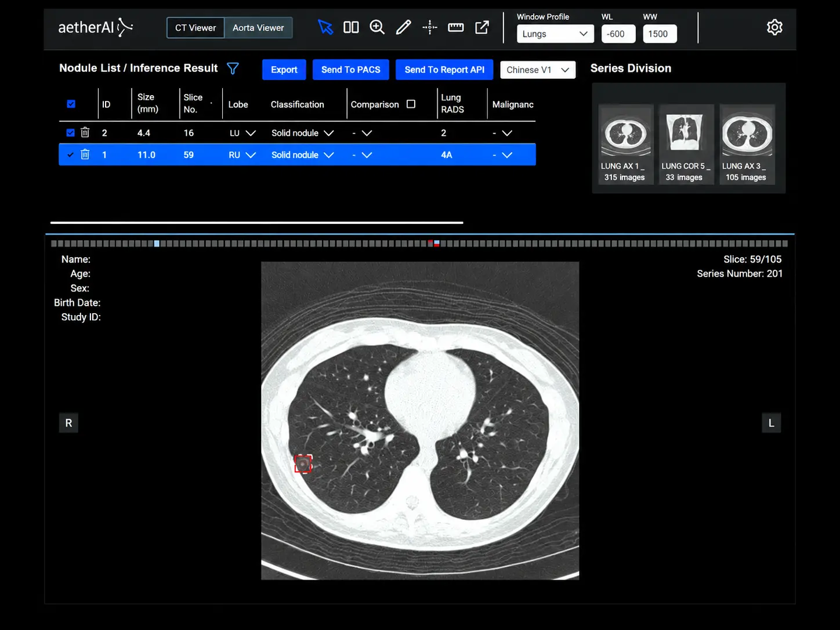The width and height of the screenshot is (840, 630).
Task: Click horizontal scrollbar under nodule list
Action: [x=256, y=222]
